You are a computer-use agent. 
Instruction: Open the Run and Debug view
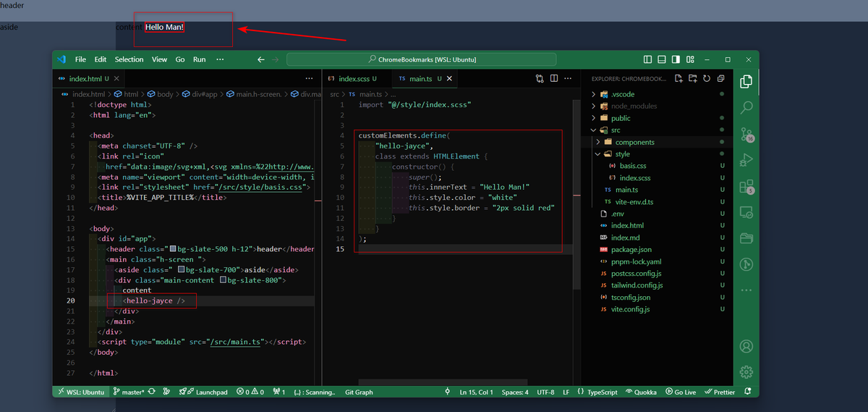click(747, 161)
